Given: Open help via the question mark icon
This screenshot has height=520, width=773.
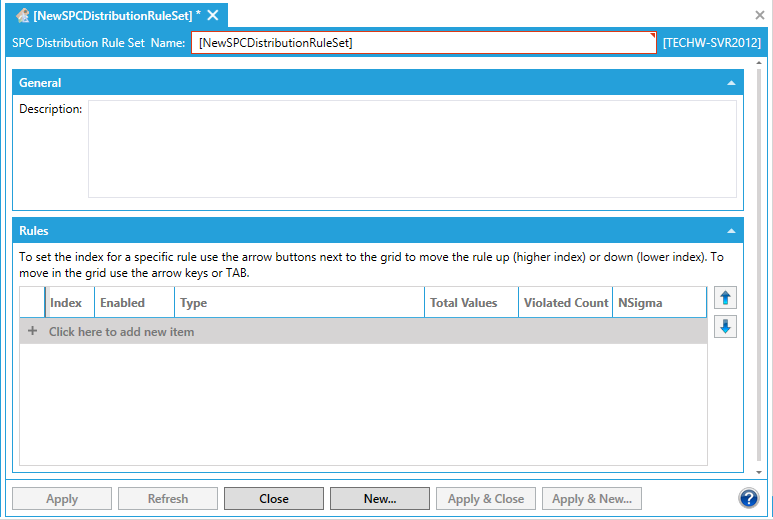Looking at the screenshot, I should point(749,498).
